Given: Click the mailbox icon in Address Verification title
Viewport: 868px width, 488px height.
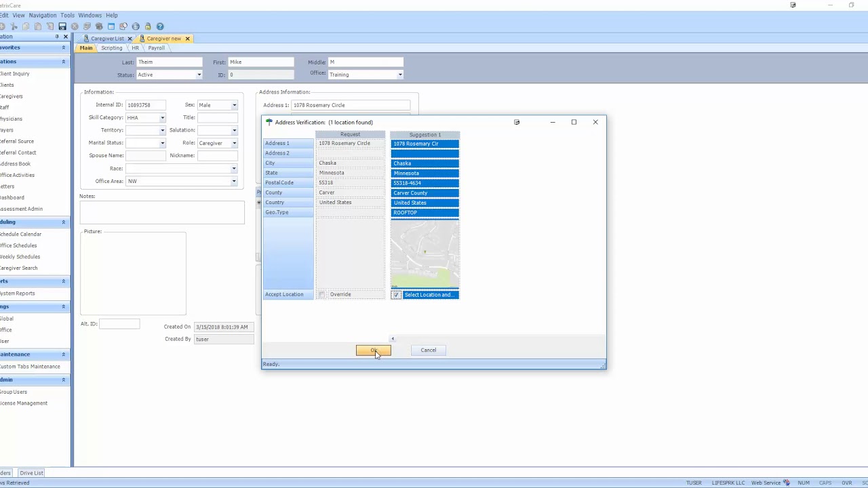Looking at the screenshot, I should [x=269, y=122].
